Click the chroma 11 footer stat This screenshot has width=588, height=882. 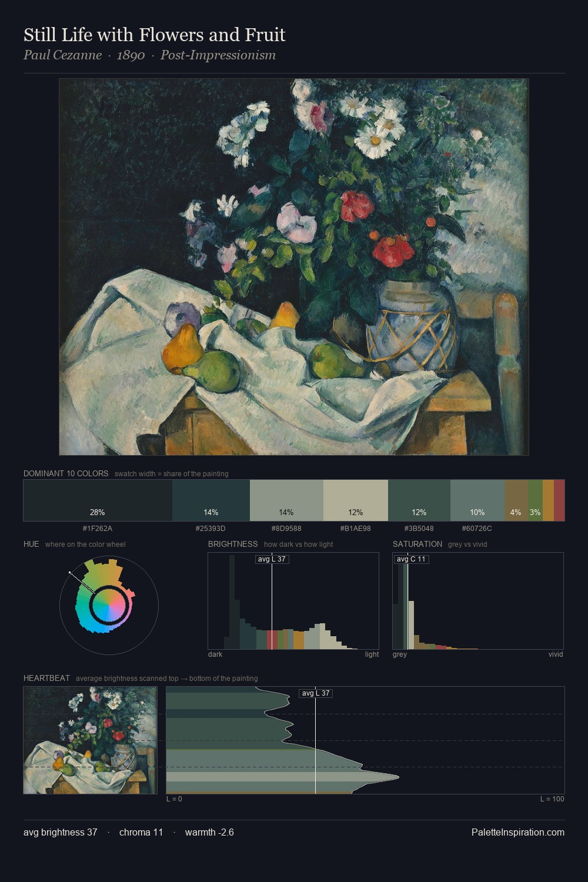pyautogui.click(x=141, y=832)
